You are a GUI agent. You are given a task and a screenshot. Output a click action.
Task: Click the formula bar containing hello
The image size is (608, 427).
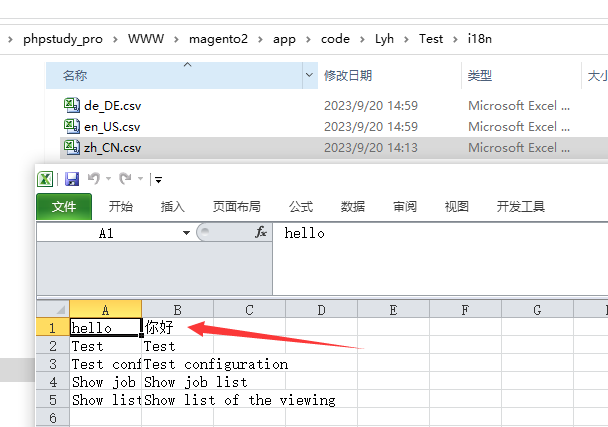[440, 233]
